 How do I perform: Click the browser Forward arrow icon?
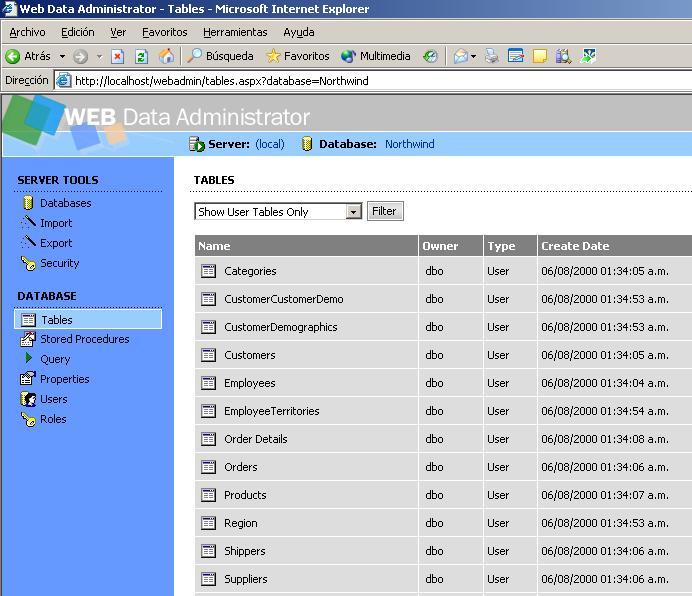pos(80,57)
